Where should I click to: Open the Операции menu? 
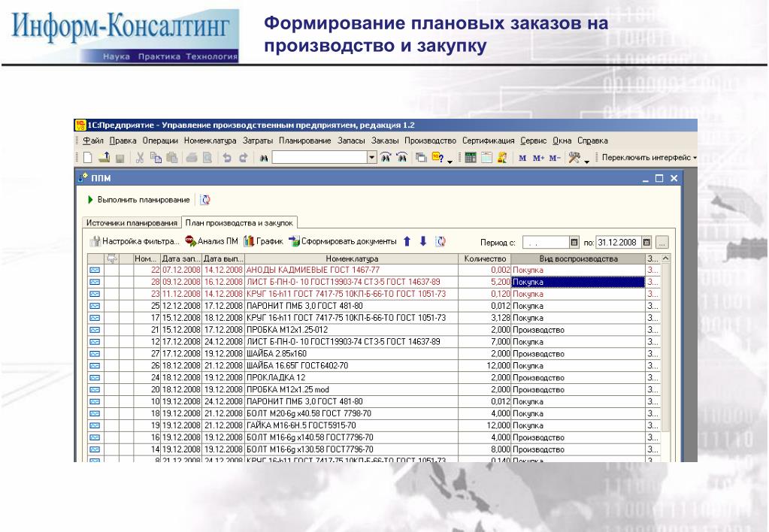pos(160,141)
